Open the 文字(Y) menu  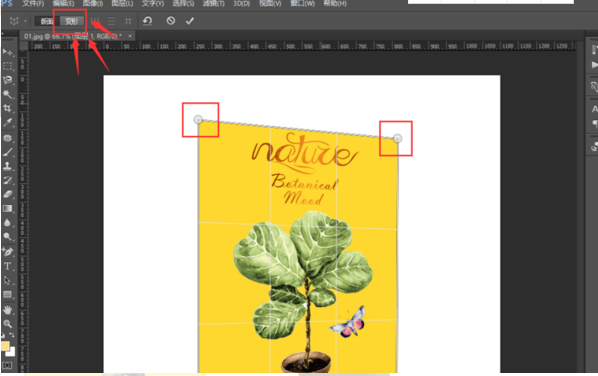pos(153,3)
